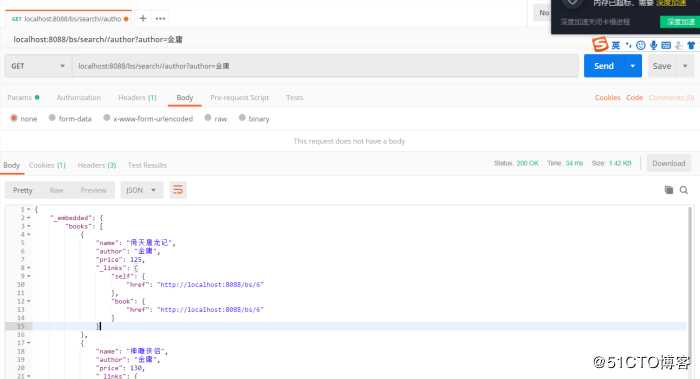700x379 pixels.
Task: Open the request Body tab
Action: pyautogui.click(x=184, y=97)
